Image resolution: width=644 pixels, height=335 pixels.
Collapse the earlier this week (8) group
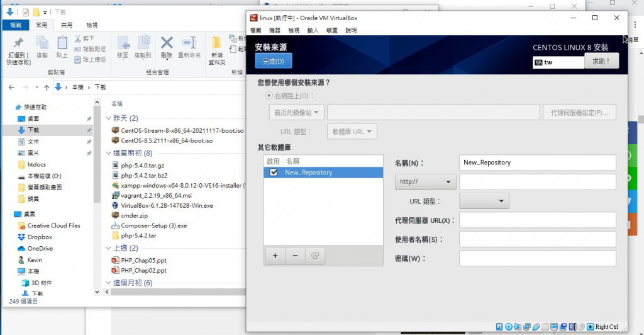click(x=108, y=153)
